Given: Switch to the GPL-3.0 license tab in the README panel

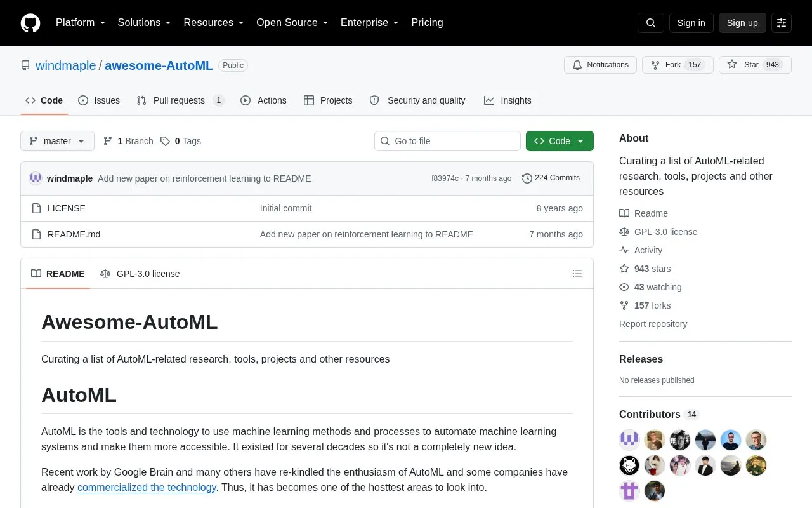Looking at the screenshot, I should [140, 274].
